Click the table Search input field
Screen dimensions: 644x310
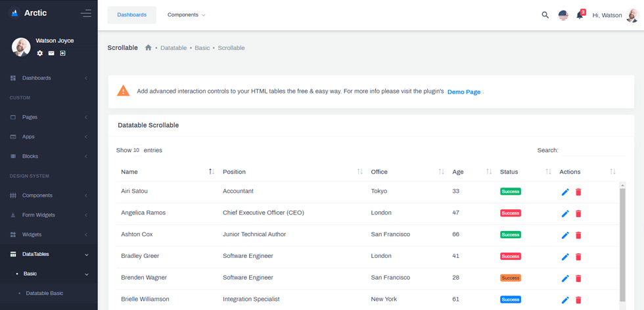point(593,151)
